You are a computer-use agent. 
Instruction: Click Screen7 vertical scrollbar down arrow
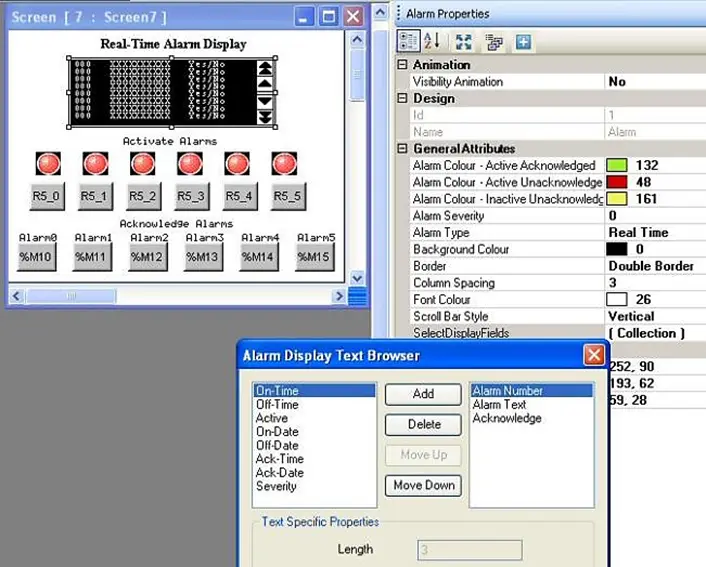tap(357, 278)
